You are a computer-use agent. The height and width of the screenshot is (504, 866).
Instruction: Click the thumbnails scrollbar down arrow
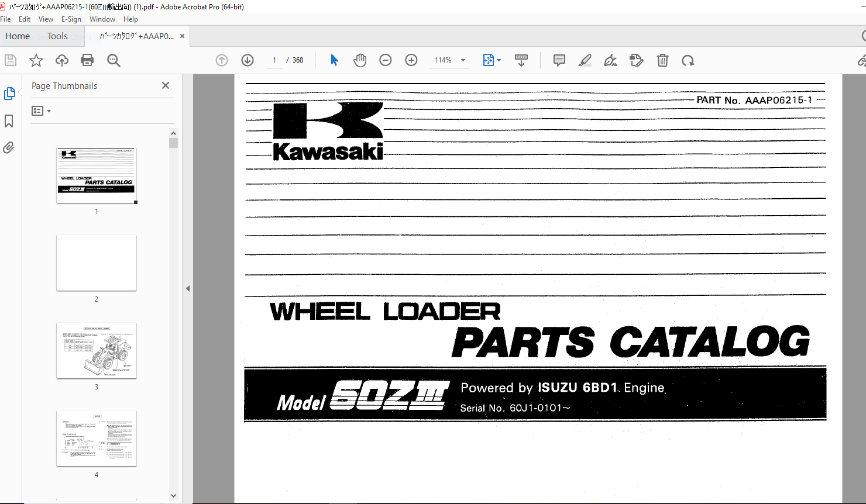[x=173, y=496]
